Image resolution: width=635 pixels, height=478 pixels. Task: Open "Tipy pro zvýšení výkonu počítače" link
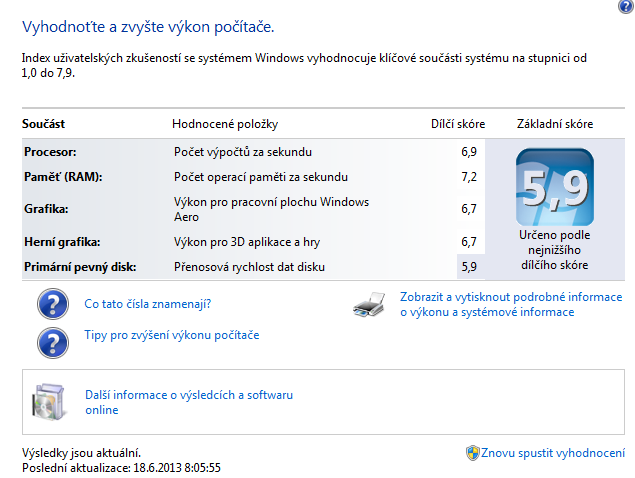click(x=171, y=335)
